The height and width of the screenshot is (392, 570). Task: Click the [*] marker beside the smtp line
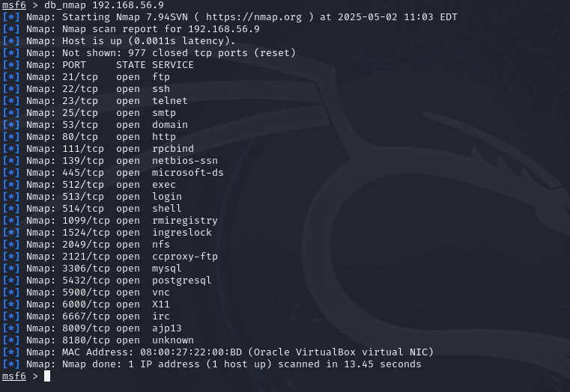click(11, 113)
